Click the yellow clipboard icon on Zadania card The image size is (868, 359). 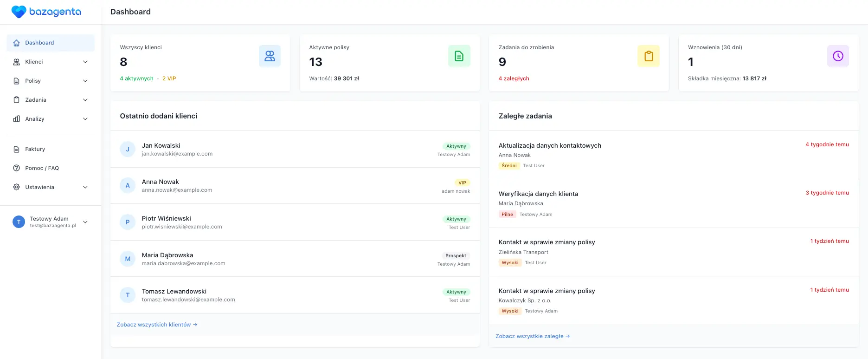pyautogui.click(x=648, y=56)
